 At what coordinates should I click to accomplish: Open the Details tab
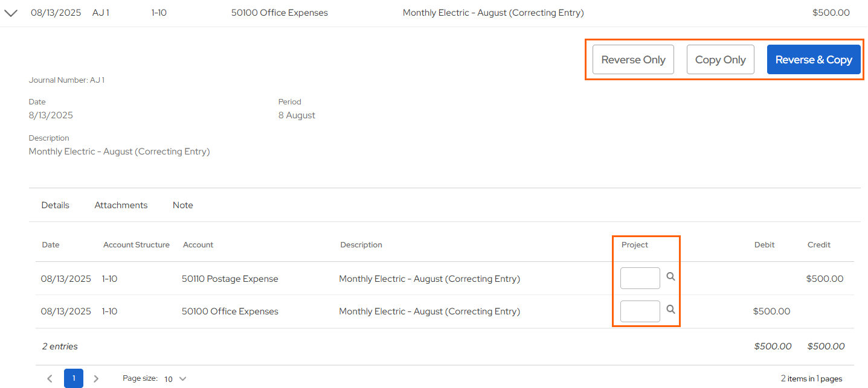pyautogui.click(x=56, y=205)
